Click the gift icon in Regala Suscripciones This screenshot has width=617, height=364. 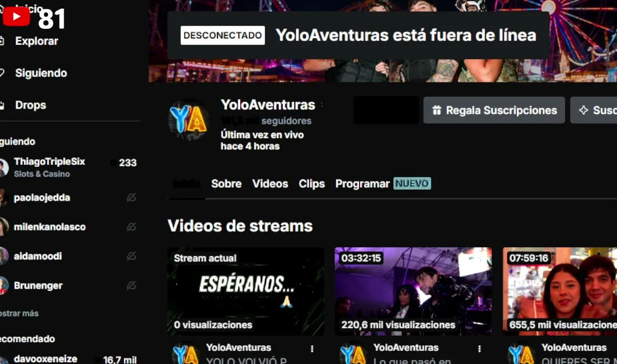point(437,110)
